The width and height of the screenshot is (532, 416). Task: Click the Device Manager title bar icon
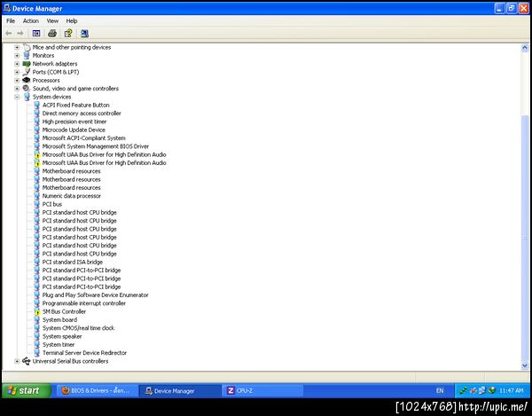(x=7, y=8)
